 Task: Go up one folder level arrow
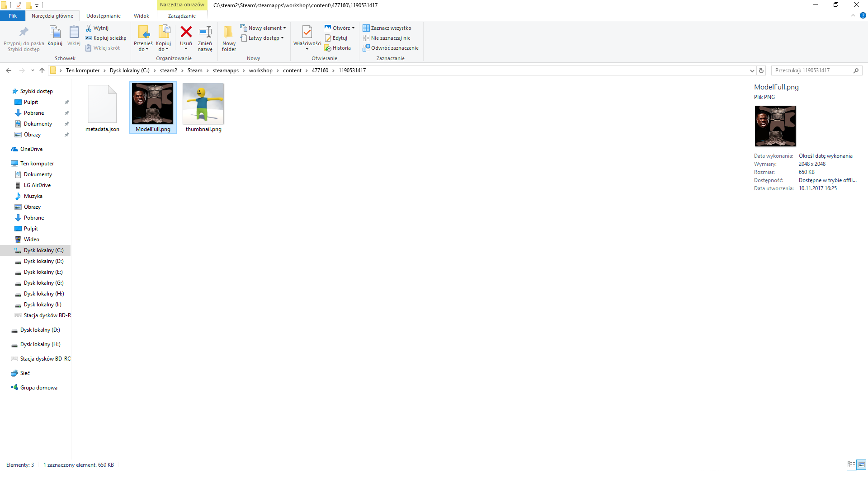point(42,70)
